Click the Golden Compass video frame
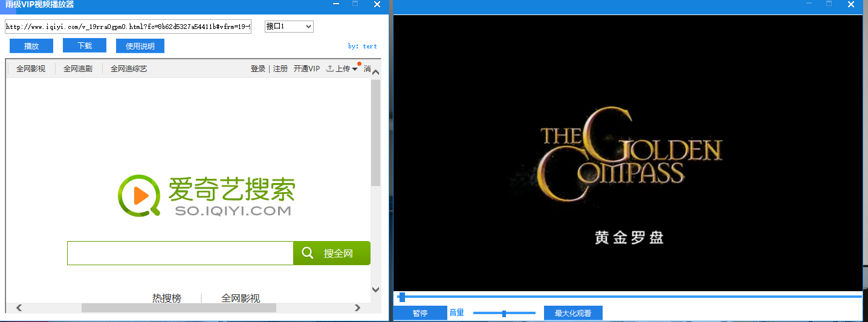The height and width of the screenshot is (322, 868). coord(628,152)
